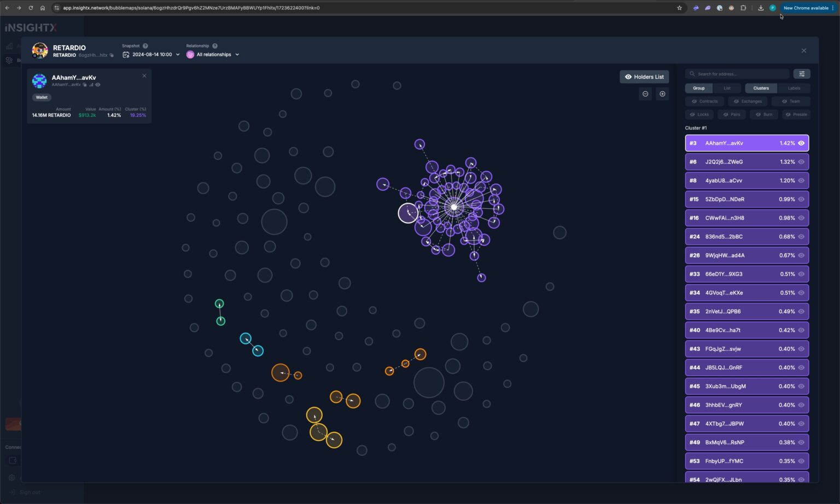Click the Holders List button
The image size is (840, 504).
(644, 77)
